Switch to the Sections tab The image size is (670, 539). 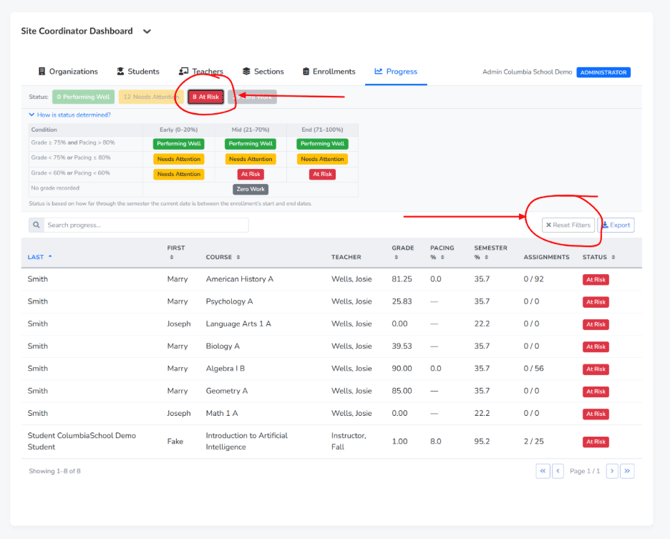(x=263, y=71)
